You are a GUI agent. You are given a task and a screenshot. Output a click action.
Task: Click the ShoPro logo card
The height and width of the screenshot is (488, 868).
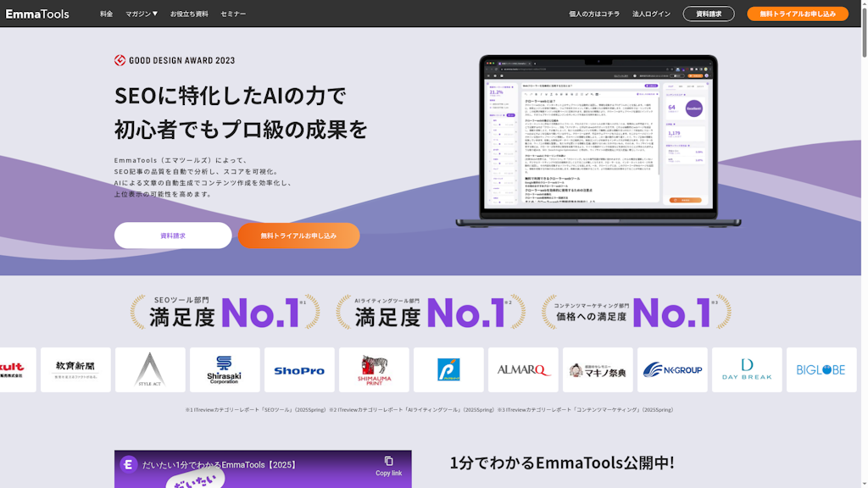(299, 369)
